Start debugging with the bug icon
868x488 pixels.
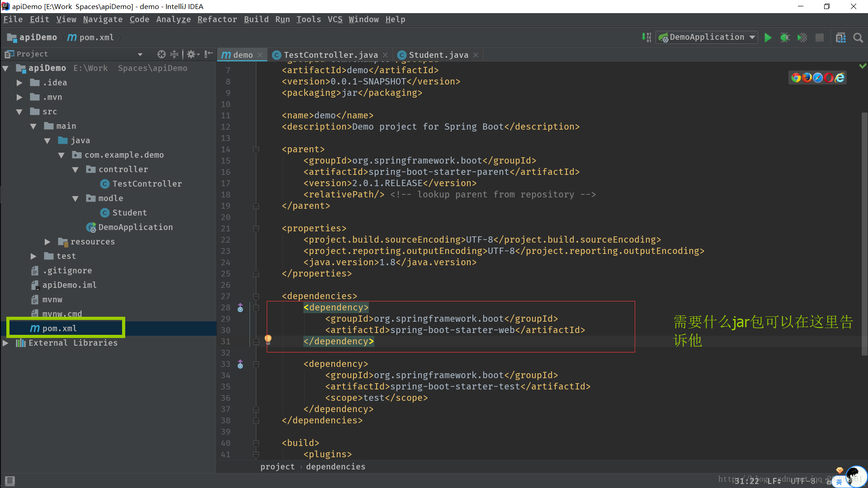(785, 38)
